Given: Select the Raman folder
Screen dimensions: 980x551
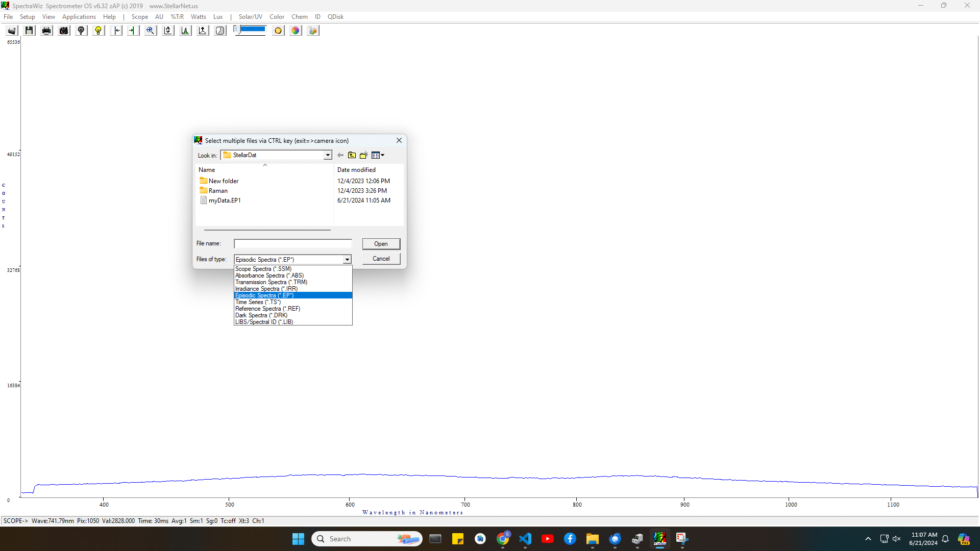Looking at the screenshot, I should point(213,191).
